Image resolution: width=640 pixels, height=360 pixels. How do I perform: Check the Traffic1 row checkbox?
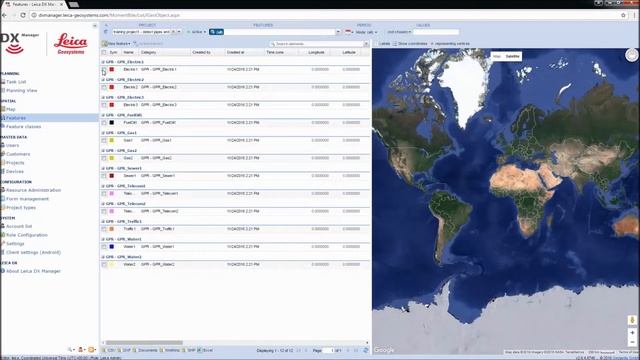[x=104, y=229]
